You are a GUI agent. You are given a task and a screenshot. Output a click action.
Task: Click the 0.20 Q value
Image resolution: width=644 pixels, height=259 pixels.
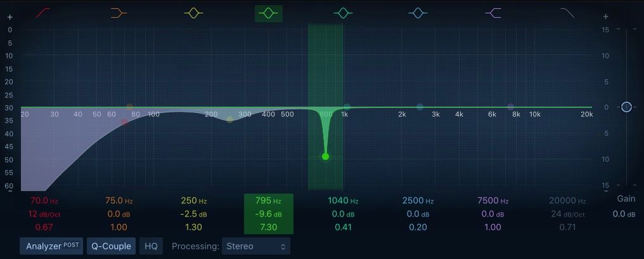418,227
